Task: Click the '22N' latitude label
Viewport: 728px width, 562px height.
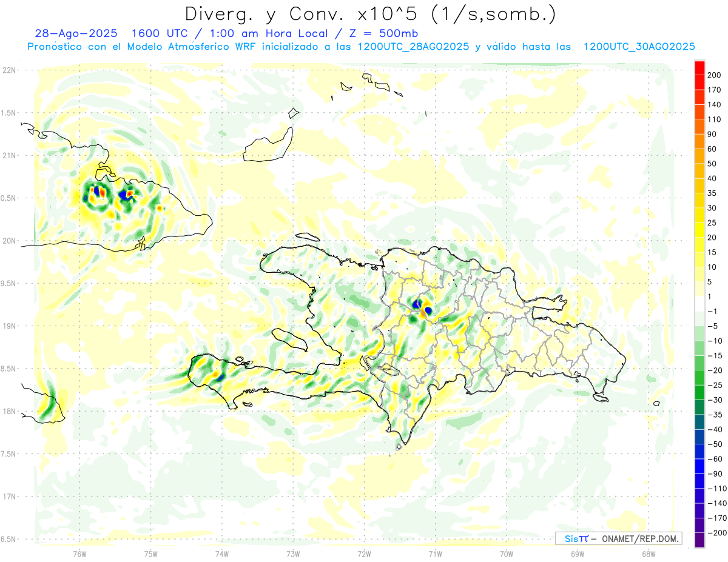Action: 8,70
